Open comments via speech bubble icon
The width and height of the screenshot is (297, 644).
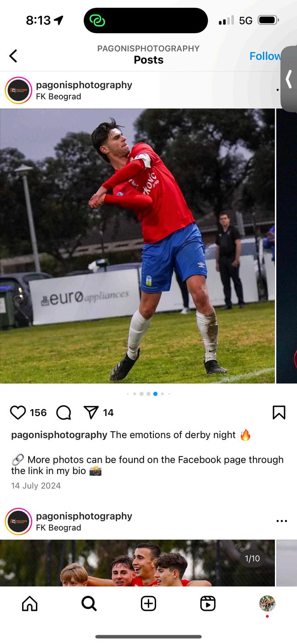click(x=64, y=412)
